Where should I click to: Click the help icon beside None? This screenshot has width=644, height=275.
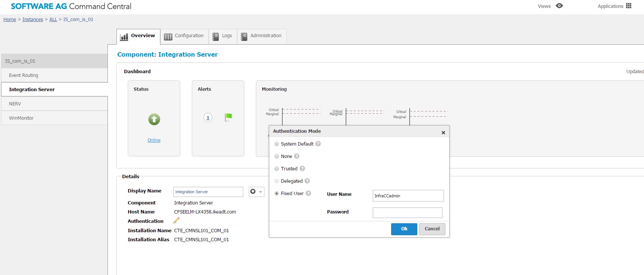coord(297,156)
